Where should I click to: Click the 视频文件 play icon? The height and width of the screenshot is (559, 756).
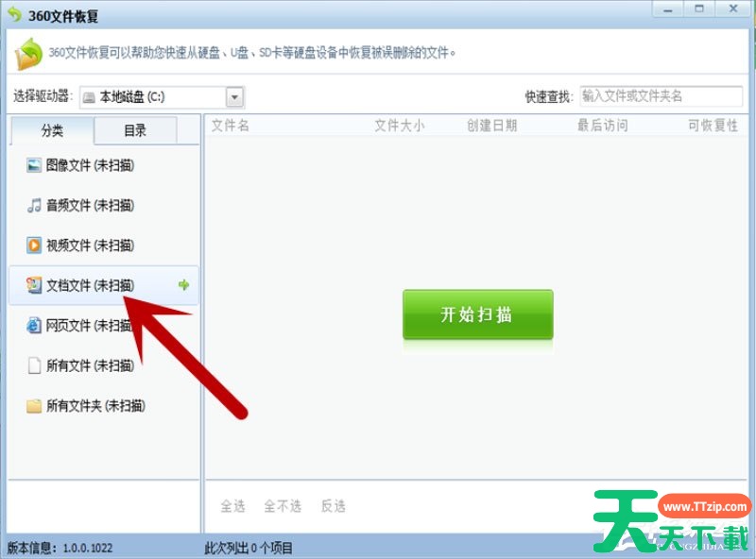coord(34,246)
